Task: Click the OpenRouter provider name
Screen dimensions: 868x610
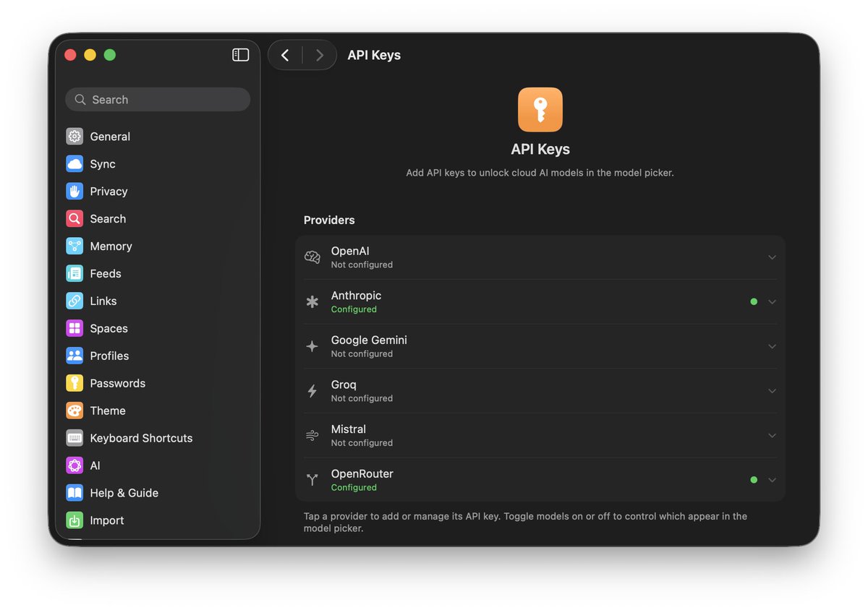Action: click(x=362, y=474)
